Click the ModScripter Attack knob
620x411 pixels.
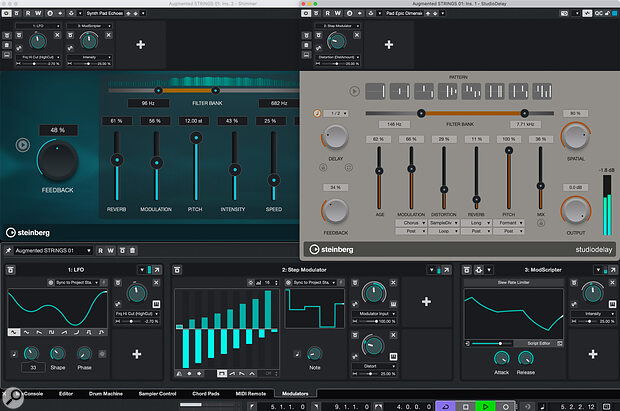[x=501, y=358]
